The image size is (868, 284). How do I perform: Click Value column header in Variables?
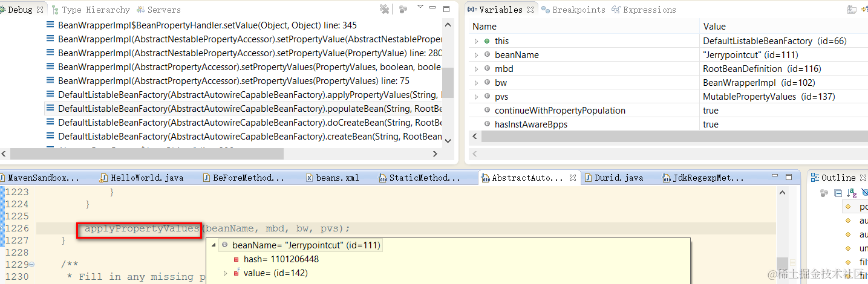coord(783,27)
